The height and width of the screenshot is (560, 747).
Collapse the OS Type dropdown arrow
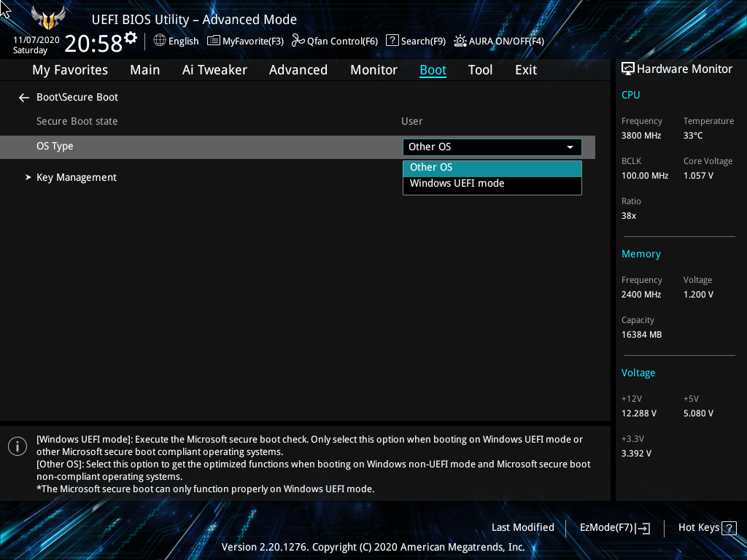coord(570,147)
